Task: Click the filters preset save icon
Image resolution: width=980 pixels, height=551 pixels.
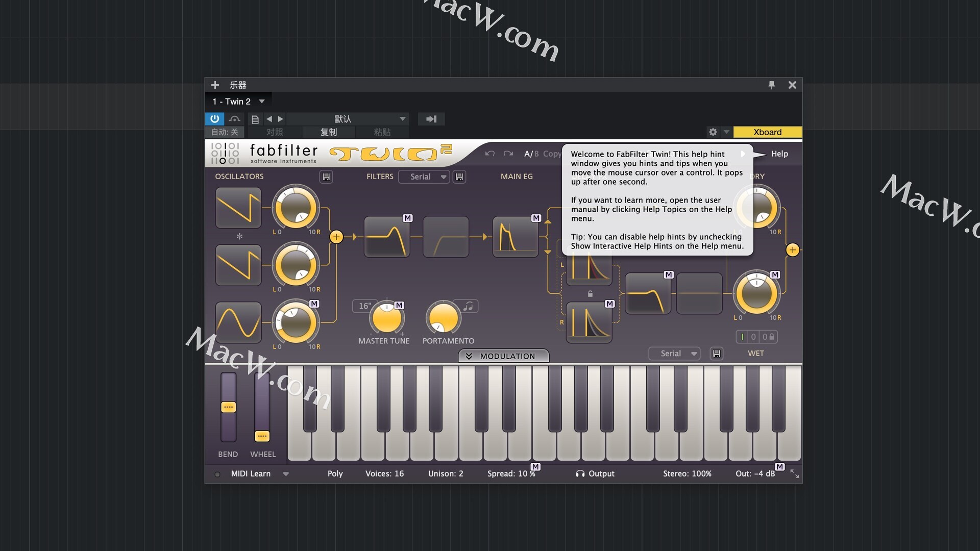Action: tap(459, 177)
